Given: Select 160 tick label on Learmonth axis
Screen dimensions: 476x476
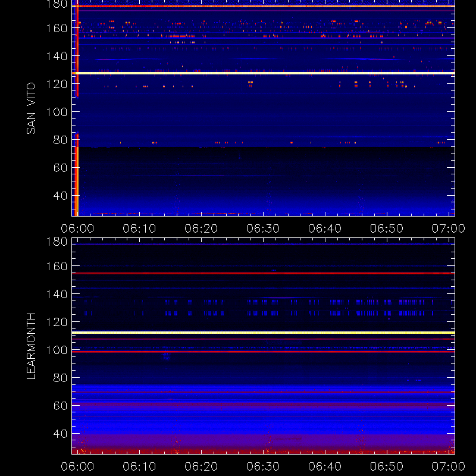Looking at the screenshot, I should click(57, 266).
